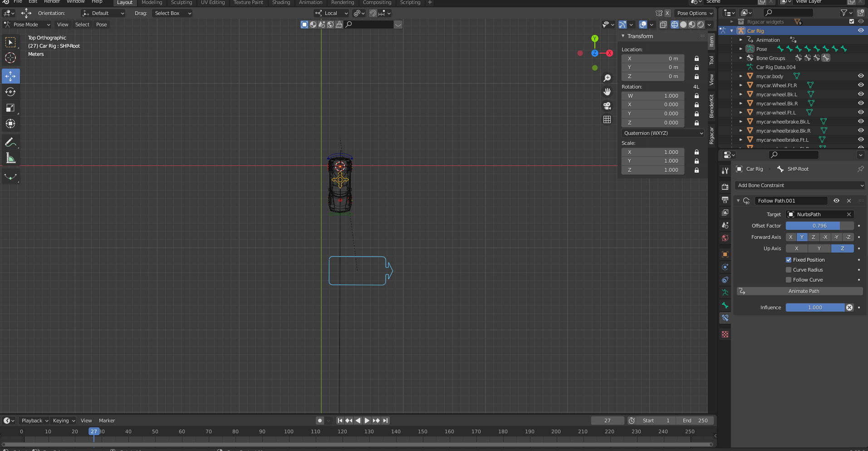Hide the Follow Path.001 constraint using its eye
The height and width of the screenshot is (451, 868).
point(836,201)
